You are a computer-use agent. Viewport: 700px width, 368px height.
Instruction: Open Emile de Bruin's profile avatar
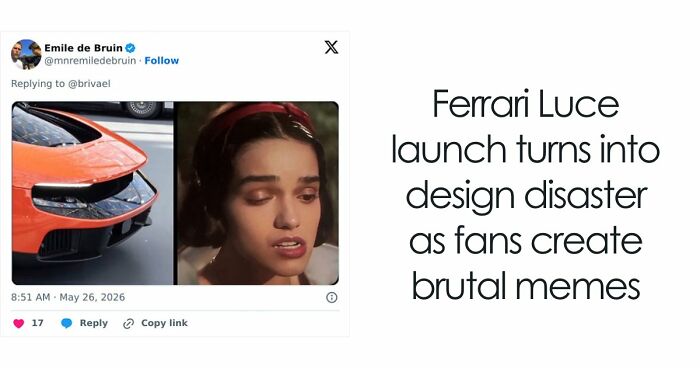pyautogui.click(x=26, y=54)
